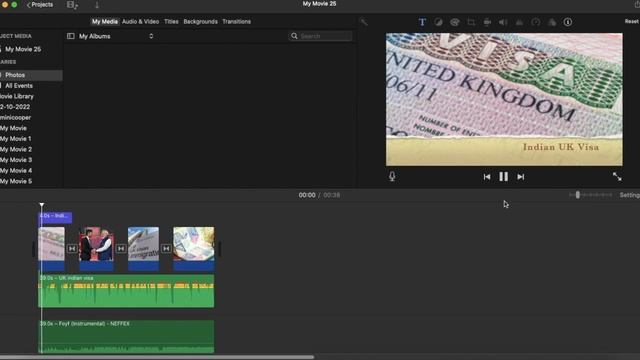Select All Events in sidebar
640x360 pixels.
(x=19, y=86)
